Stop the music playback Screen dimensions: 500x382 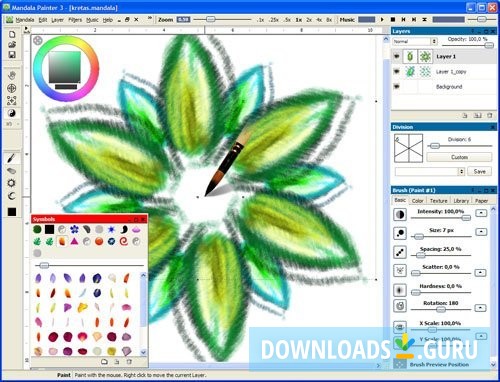[x=393, y=20]
